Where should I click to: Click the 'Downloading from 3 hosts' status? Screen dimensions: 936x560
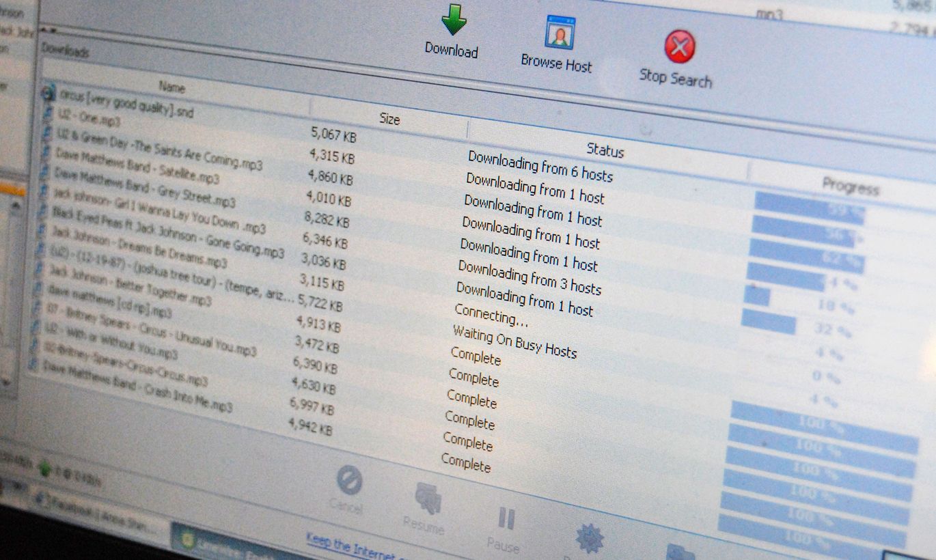pos(529,277)
